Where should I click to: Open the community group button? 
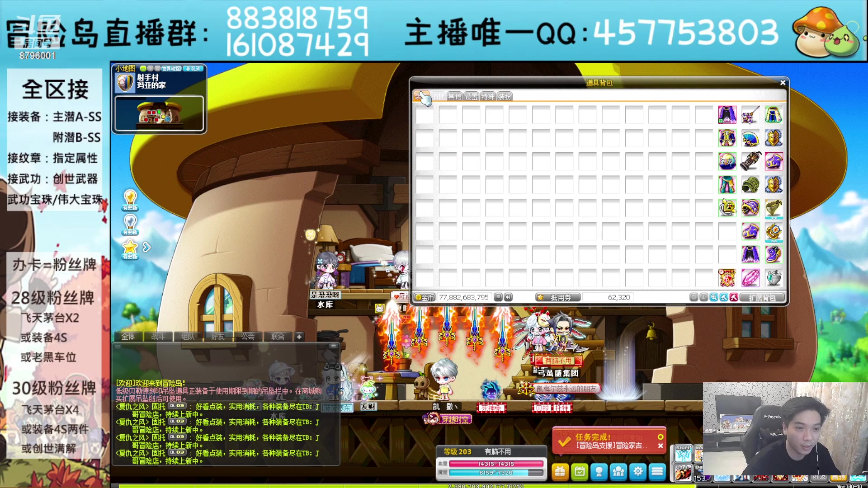(618, 472)
